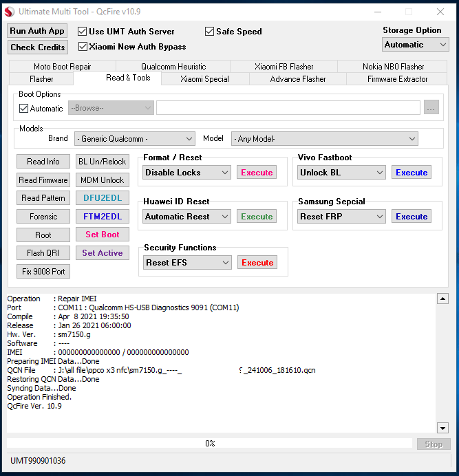This screenshot has height=476, width=459.
Task: Click the boot file path input field
Action: point(288,108)
